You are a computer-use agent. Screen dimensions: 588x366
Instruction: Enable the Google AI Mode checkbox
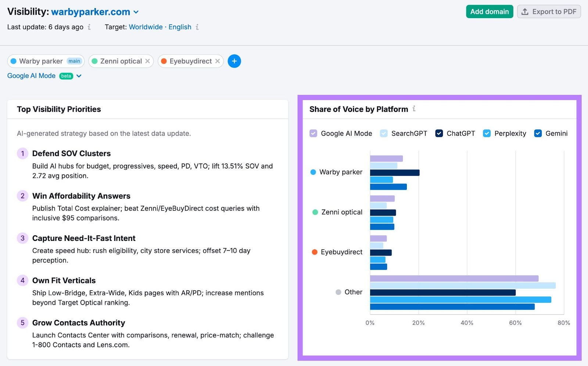[x=313, y=133]
